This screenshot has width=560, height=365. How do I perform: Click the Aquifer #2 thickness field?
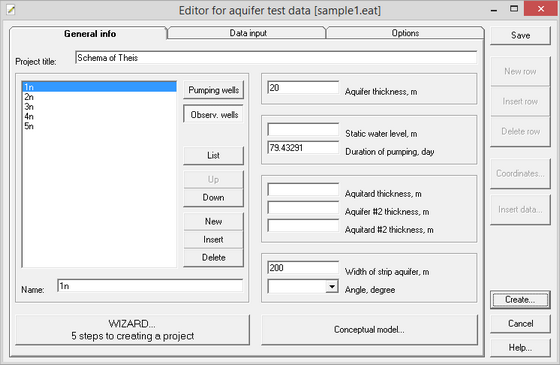pyautogui.click(x=303, y=208)
